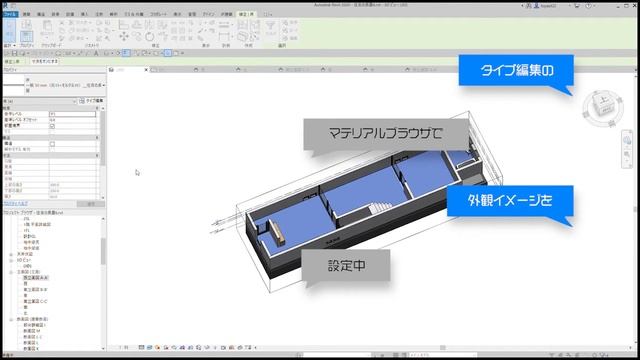
Task: Select the 修正 | 床 contextual ribbon tab
Action: (246, 14)
